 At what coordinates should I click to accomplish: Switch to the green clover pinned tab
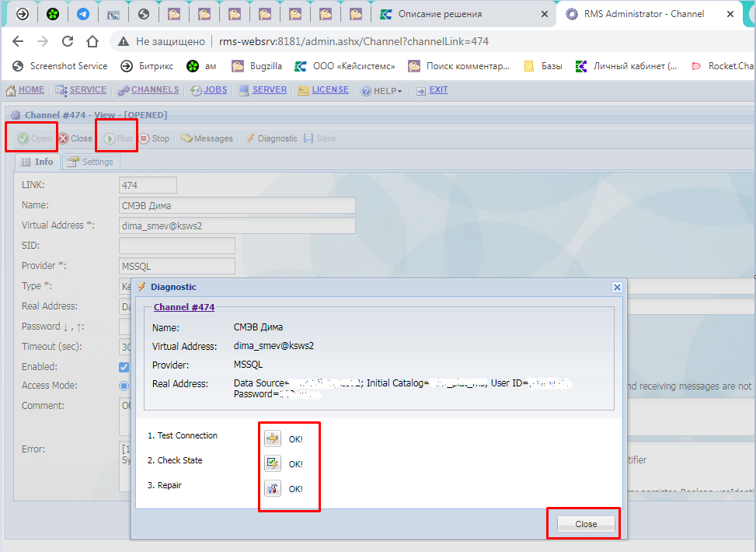(53, 15)
